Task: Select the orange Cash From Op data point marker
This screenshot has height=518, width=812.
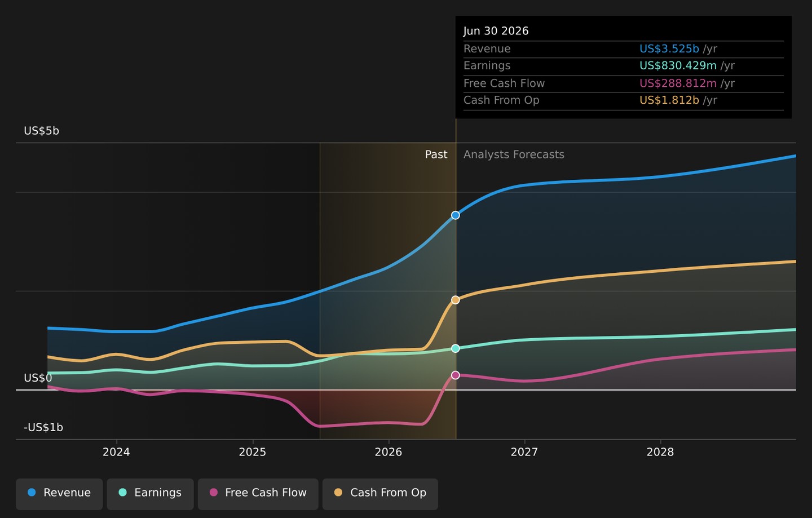Action: 456,300
